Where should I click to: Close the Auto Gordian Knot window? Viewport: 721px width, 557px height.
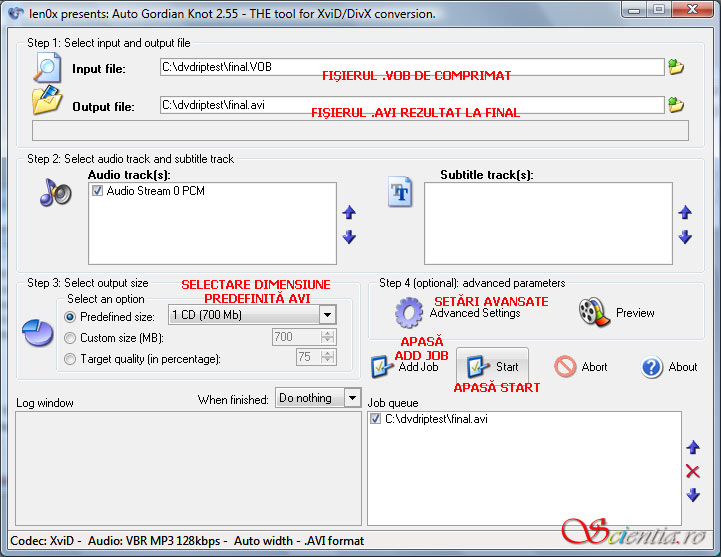pos(692,9)
